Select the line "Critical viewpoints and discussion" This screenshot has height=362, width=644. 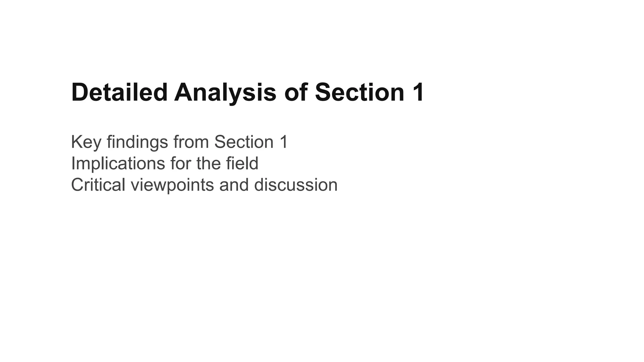204,185
